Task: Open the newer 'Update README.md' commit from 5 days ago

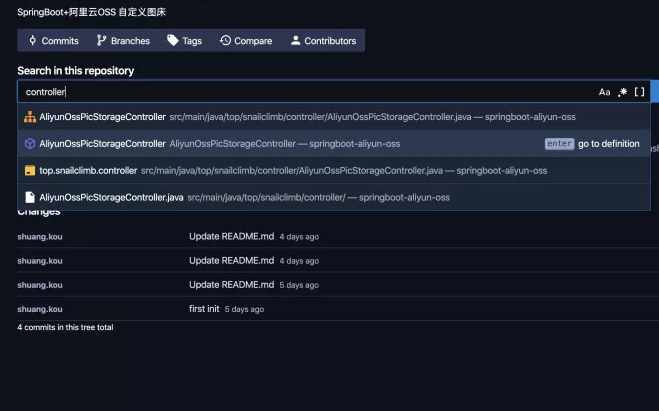Action: click(x=232, y=285)
